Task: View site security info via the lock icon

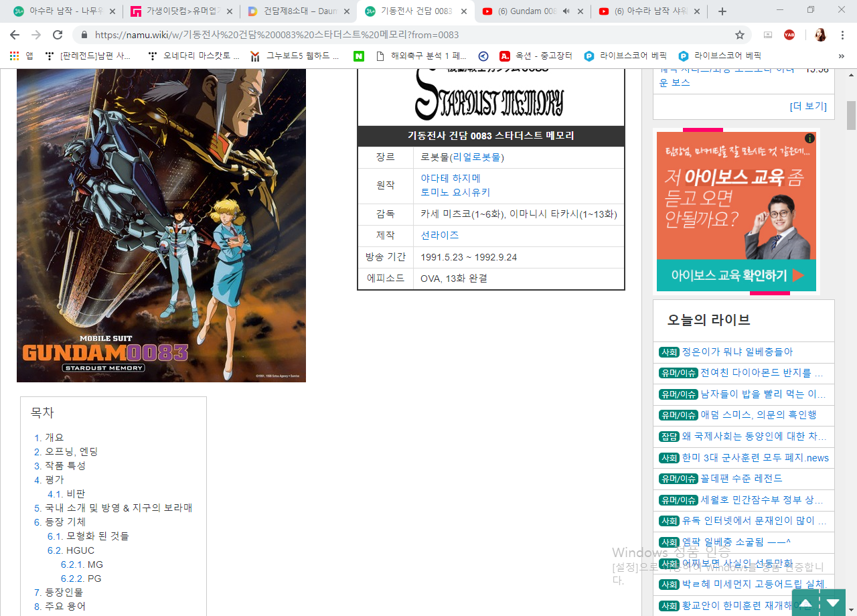Action: (85, 35)
